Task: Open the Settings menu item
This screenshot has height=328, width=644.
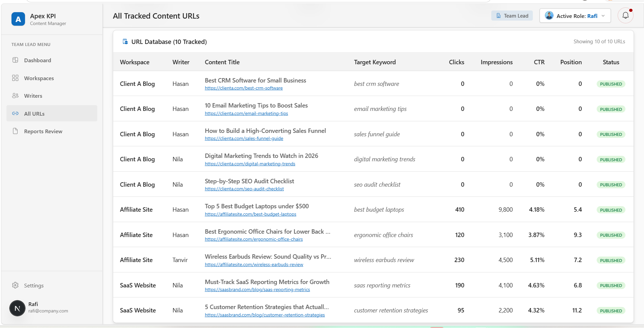Action: click(x=52, y=285)
